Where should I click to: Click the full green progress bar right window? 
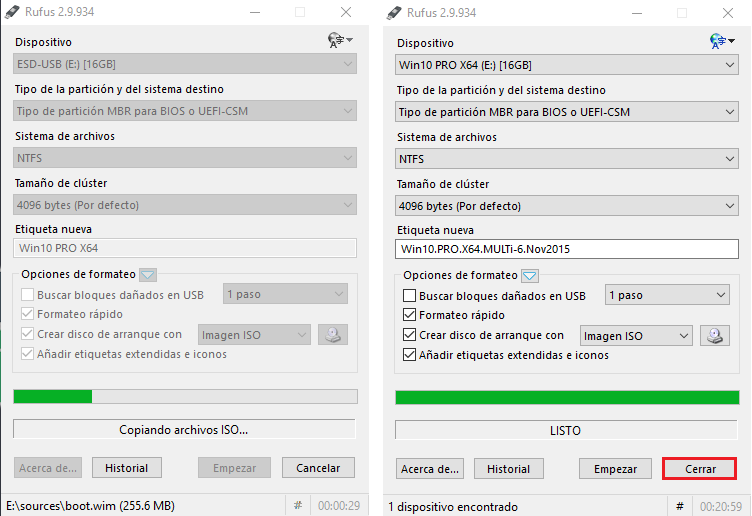pos(567,398)
